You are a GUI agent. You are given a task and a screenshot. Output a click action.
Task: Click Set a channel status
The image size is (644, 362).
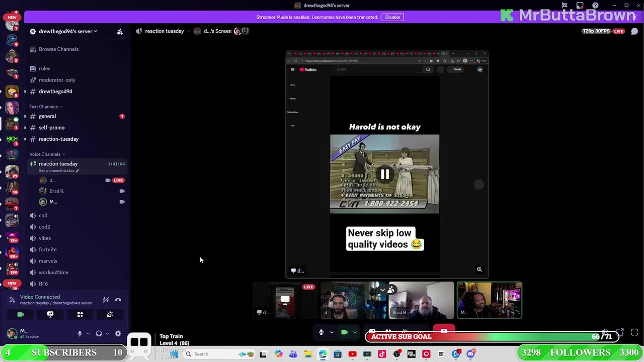(x=58, y=170)
